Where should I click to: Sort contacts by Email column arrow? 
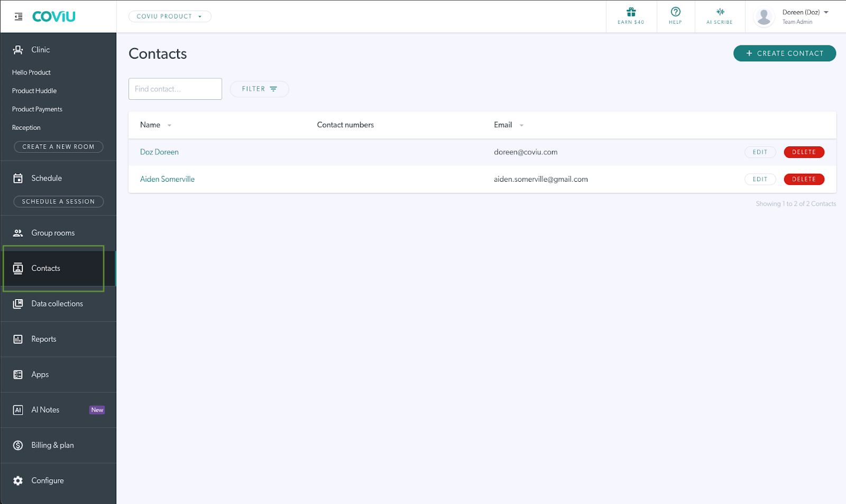coord(521,126)
